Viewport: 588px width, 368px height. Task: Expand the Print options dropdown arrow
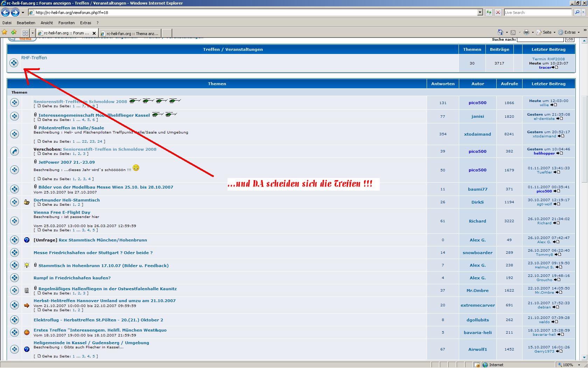533,32
